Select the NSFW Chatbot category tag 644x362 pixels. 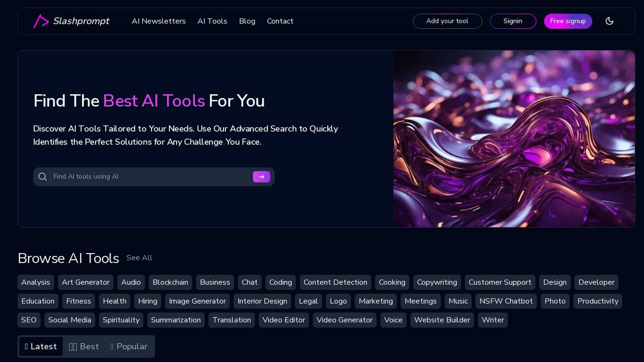(x=506, y=301)
